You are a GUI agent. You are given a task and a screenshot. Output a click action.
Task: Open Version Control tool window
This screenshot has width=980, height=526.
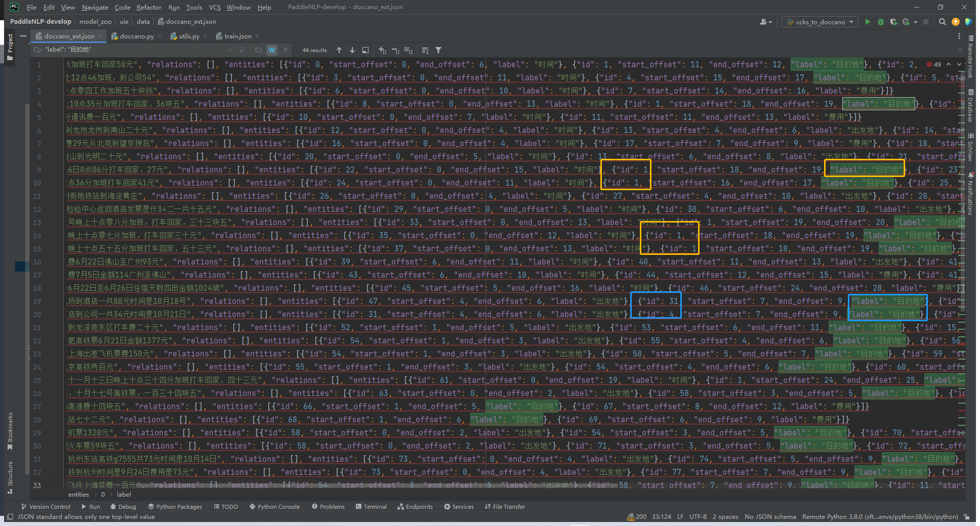click(x=46, y=506)
